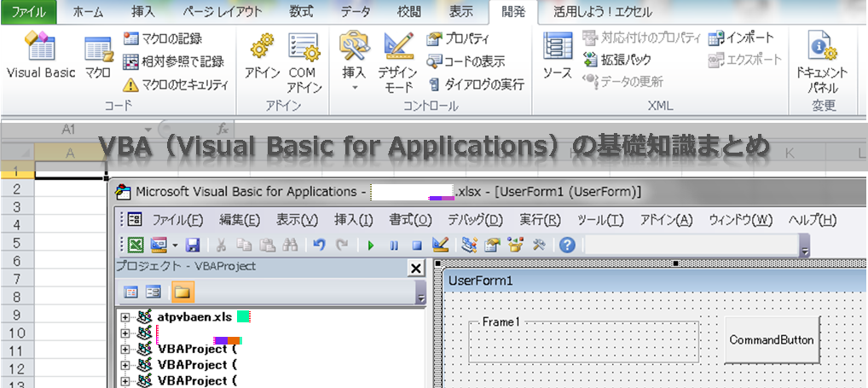Viewport: 868px width, 388px height.
Task: Click Object Browser icon in VBE toolbar
Action: point(515,245)
